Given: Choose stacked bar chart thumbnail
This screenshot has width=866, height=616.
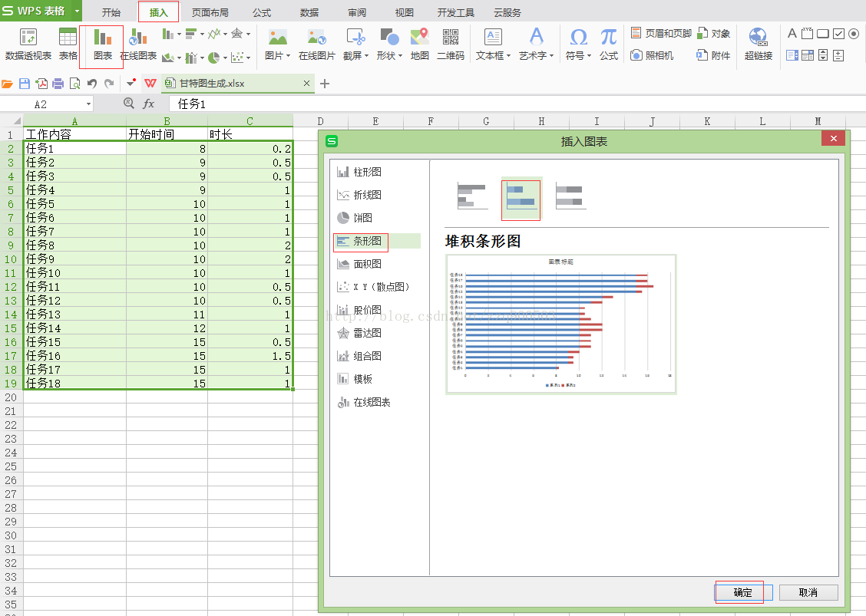Looking at the screenshot, I should click(x=521, y=199).
